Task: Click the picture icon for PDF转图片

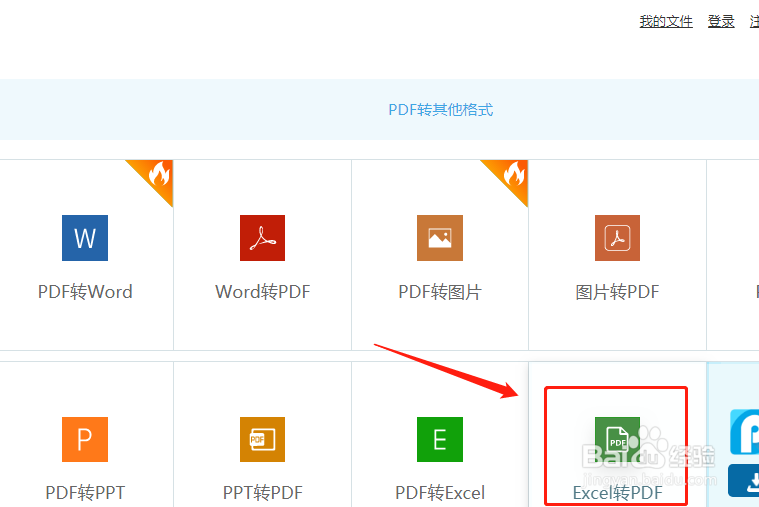Action: tap(440, 238)
